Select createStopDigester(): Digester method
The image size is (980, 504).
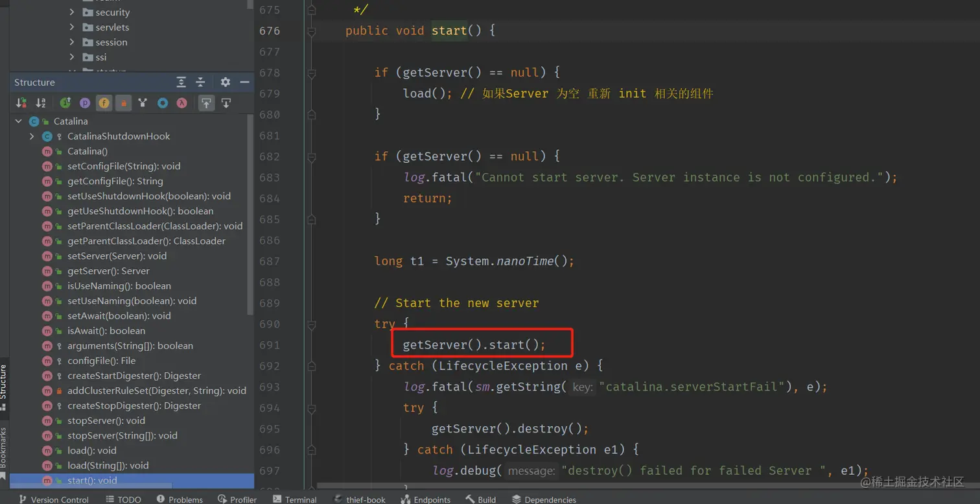pyautogui.click(x=134, y=405)
